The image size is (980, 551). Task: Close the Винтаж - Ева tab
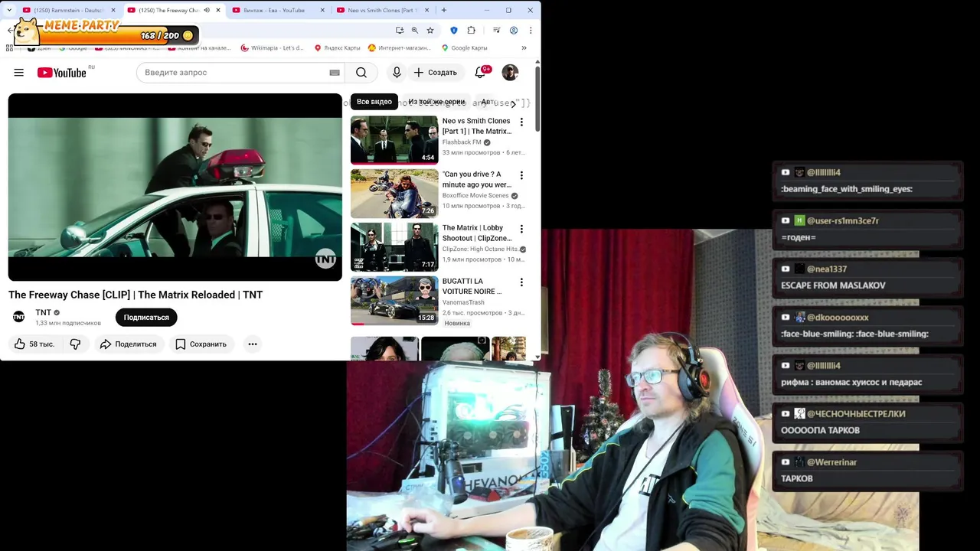pyautogui.click(x=322, y=10)
